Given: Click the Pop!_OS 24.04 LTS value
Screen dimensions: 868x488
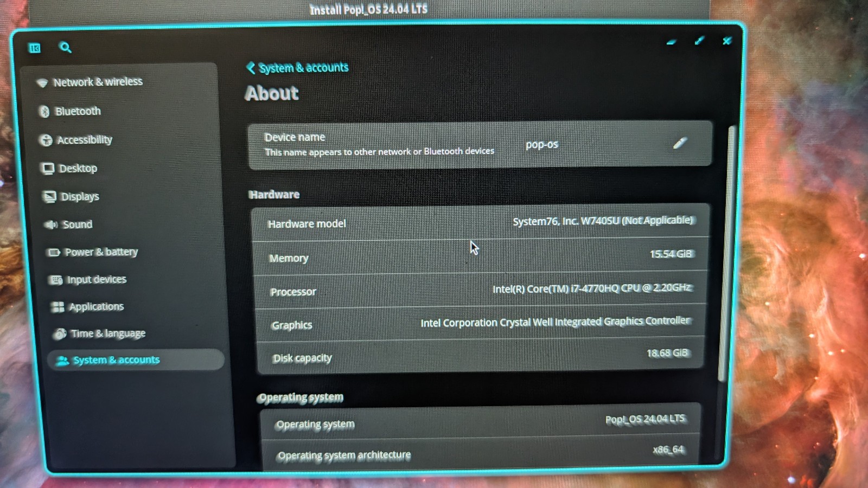Looking at the screenshot, I should 646,419.
